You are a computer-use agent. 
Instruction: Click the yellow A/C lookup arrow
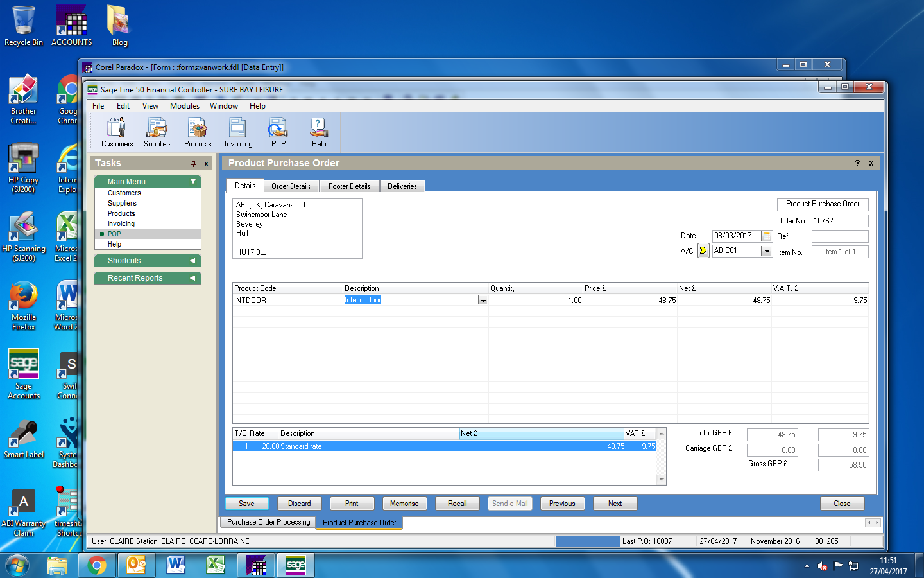703,251
